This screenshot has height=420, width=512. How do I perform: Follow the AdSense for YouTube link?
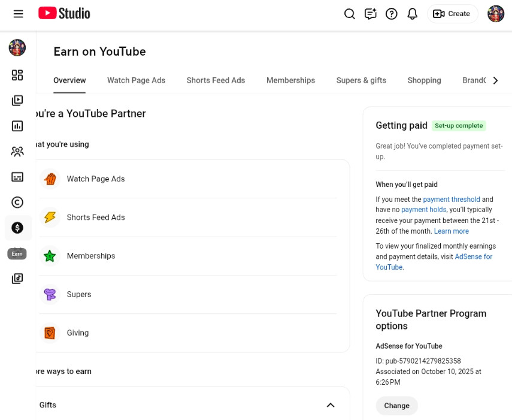[x=473, y=256]
